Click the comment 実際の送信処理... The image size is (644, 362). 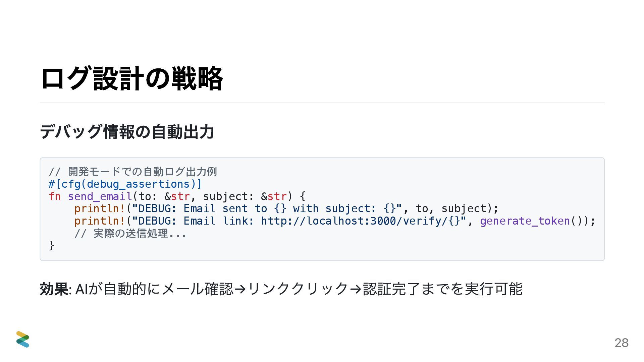130,233
